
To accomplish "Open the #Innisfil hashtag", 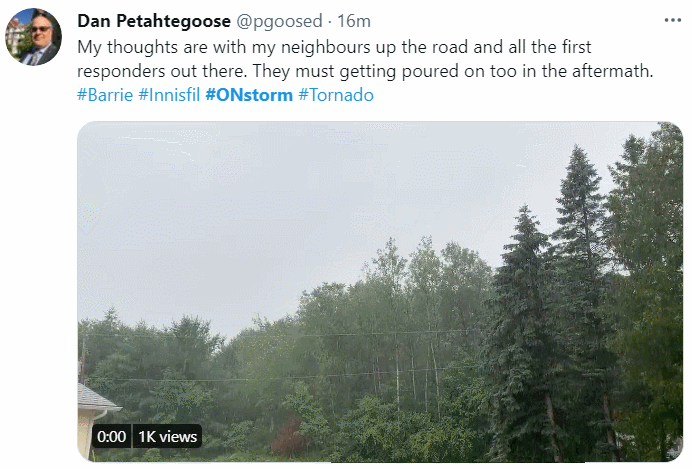I will tap(169, 95).
